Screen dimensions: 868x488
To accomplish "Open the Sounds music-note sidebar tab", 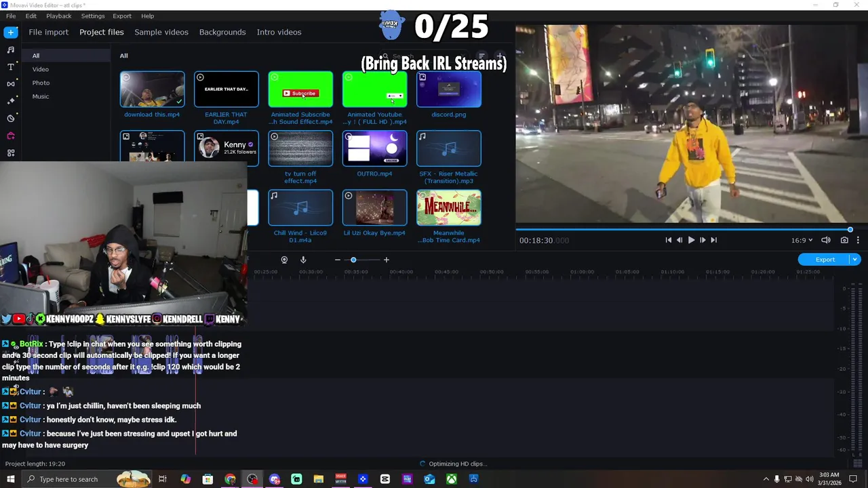I will [x=10, y=49].
